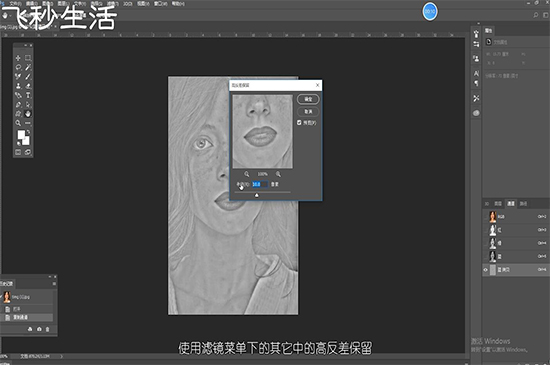Reset to default colors icon
Viewport: 550px width, 365px height.
click(19, 143)
